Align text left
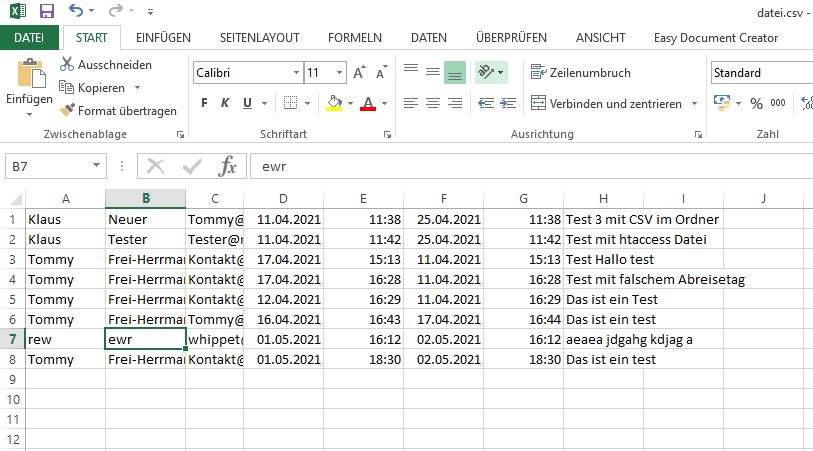 [x=411, y=103]
